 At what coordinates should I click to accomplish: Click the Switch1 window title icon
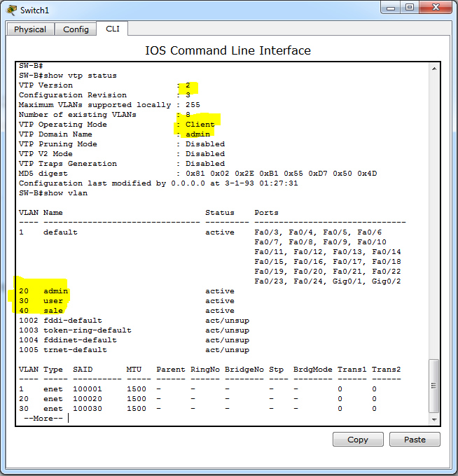(11, 10)
